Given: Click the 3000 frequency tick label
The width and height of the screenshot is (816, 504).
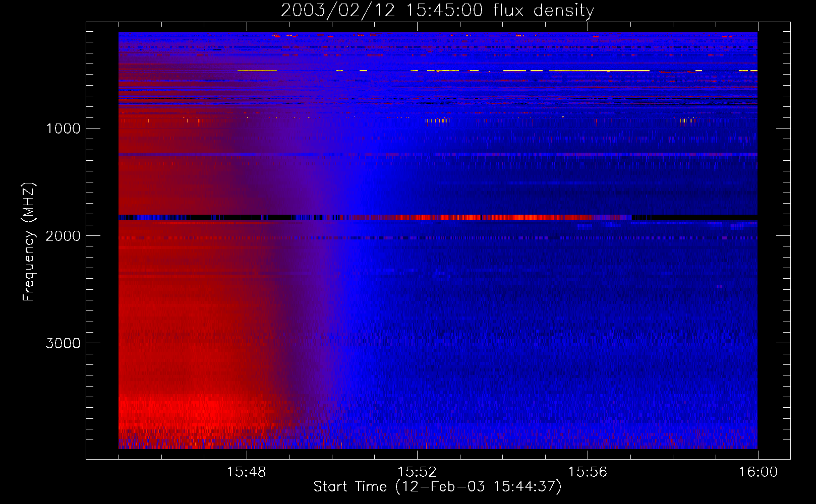Looking at the screenshot, I should (63, 343).
